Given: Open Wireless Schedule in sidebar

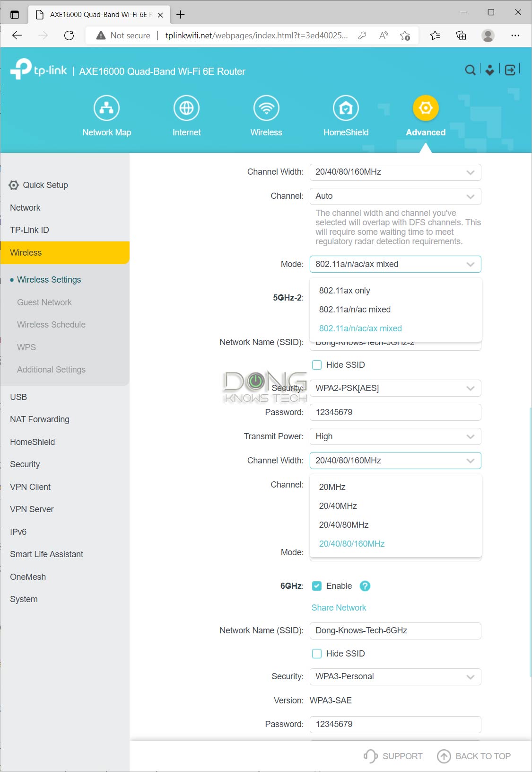Looking at the screenshot, I should click(51, 325).
